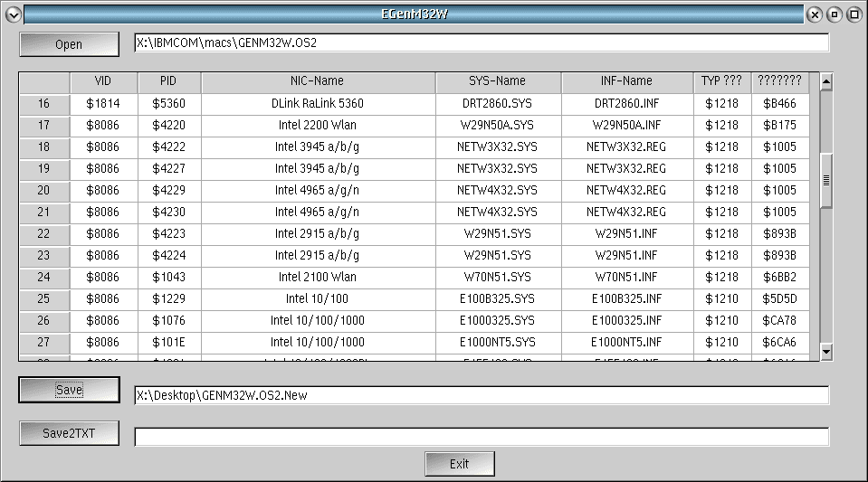868x482 pixels.
Task: Select row header 25
Action: (44, 299)
